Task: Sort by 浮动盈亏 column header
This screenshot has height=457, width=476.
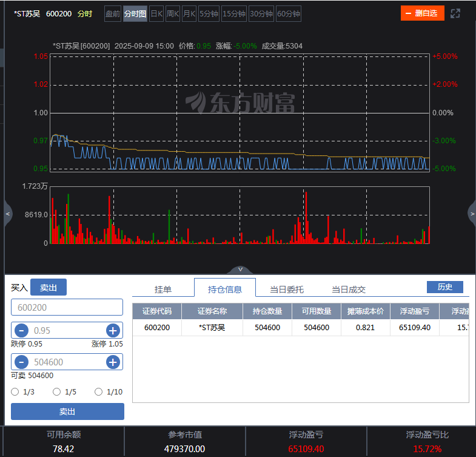Action: (x=415, y=311)
